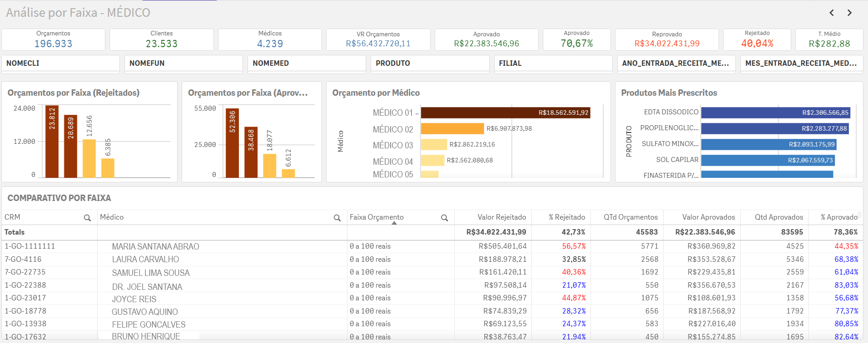868x343 pixels.
Task: Open the PRODUTO filter
Action: coord(430,64)
